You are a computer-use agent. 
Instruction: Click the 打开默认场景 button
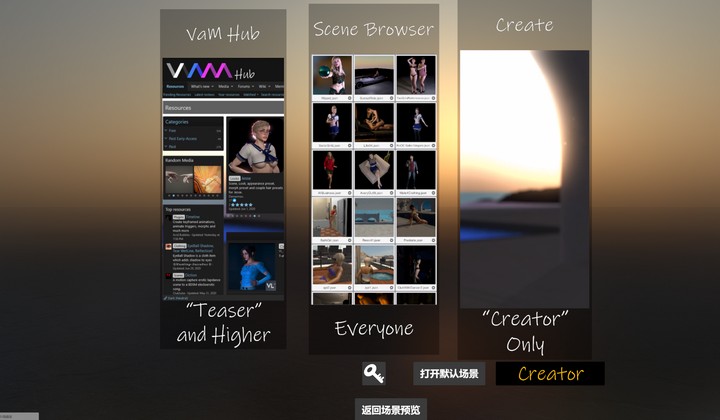click(449, 373)
